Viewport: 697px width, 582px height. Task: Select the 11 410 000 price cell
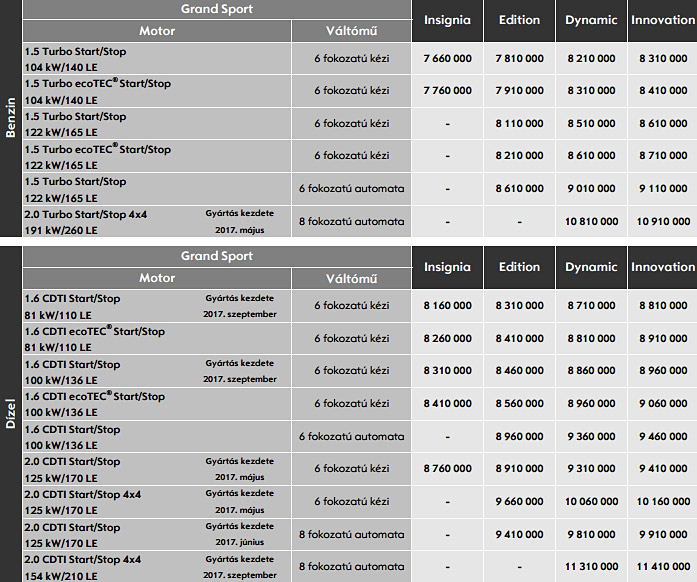tap(663, 566)
